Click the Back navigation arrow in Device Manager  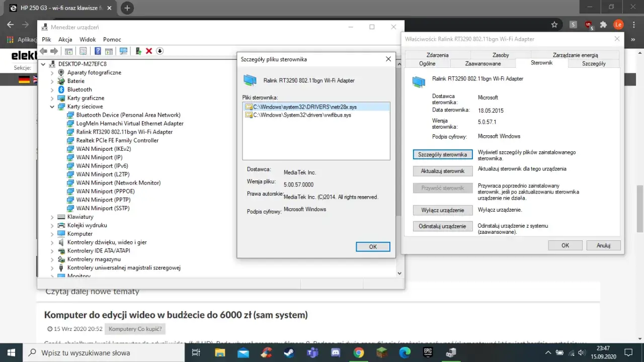tap(43, 51)
